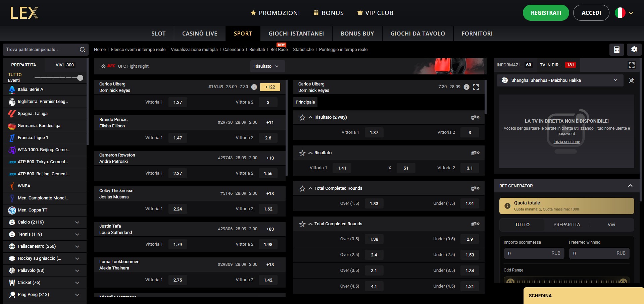Select Vivi filter in Bet Generator
This screenshot has width=644, height=304.
pyautogui.click(x=611, y=225)
